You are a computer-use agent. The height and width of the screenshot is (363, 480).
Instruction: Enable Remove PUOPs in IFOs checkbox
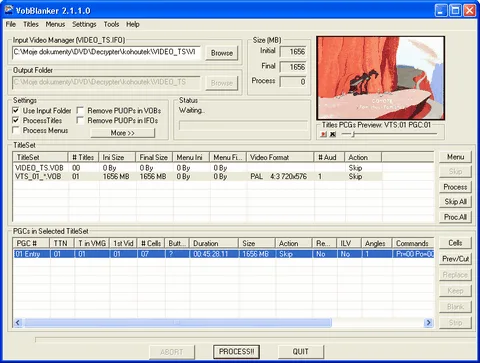tap(80, 120)
